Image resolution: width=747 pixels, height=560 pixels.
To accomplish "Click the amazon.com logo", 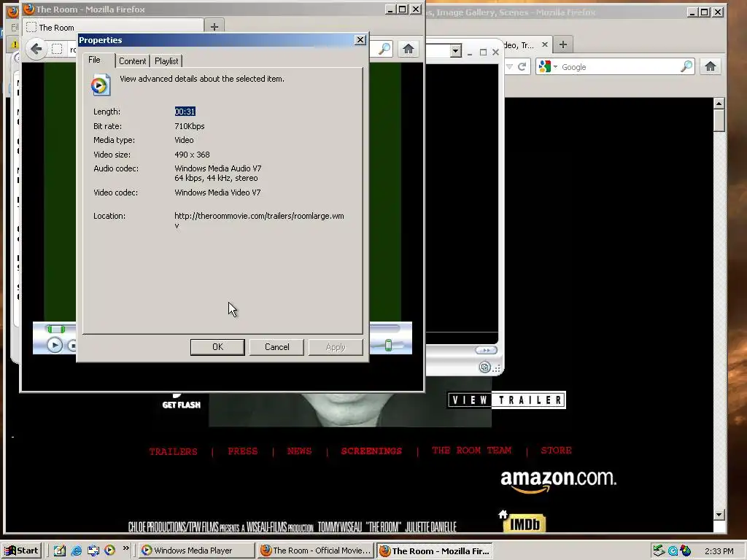I will point(558,481).
